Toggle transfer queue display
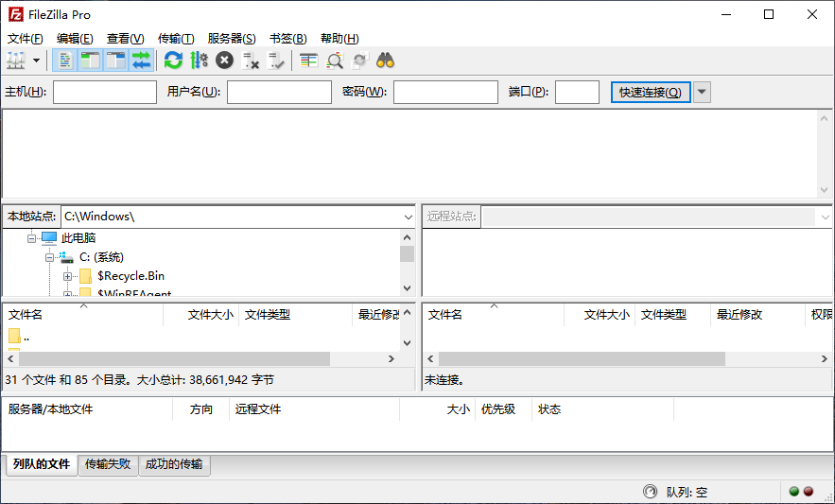The image size is (835, 504). (142, 61)
